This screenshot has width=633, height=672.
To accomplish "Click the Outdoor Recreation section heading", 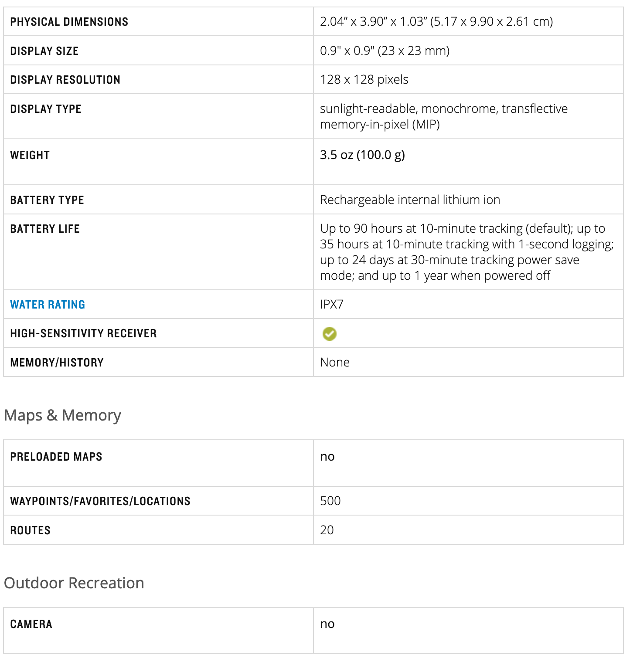I will (74, 583).
